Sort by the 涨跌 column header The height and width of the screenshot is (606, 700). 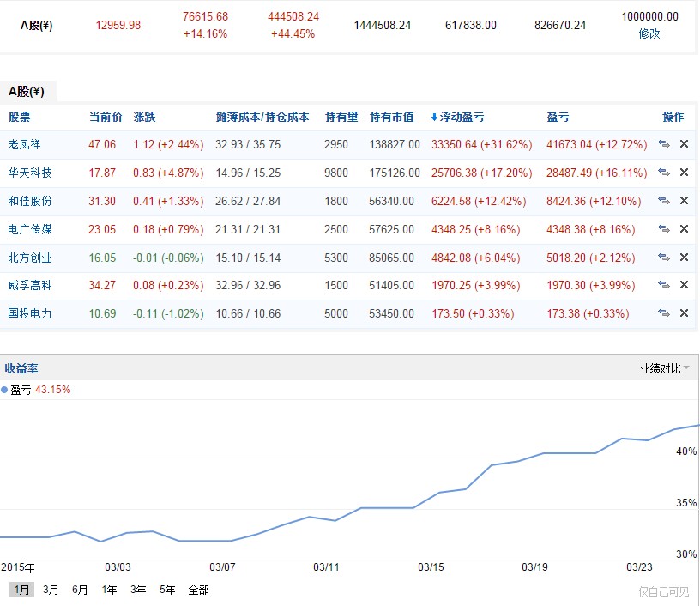point(144,117)
